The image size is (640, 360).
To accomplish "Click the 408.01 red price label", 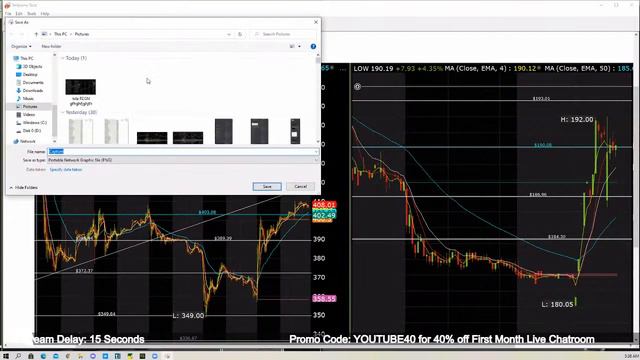I will coord(324,204).
